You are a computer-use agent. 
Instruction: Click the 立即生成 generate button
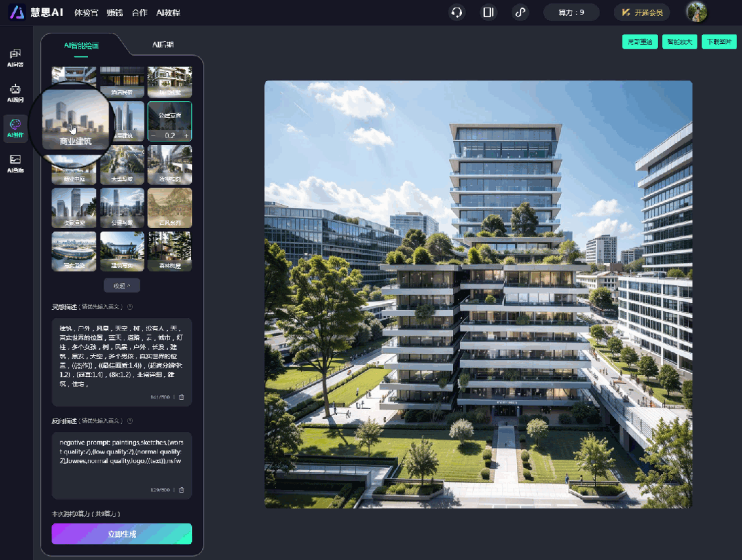point(122,534)
